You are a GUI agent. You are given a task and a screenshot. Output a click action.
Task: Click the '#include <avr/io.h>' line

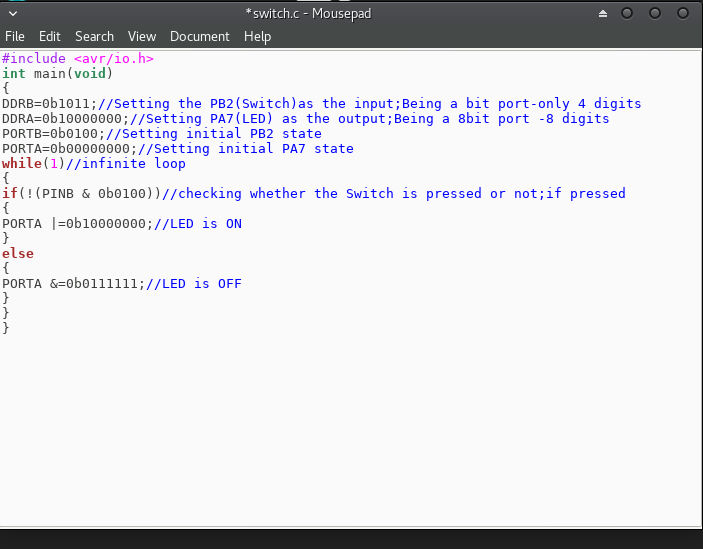(x=78, y=59)
